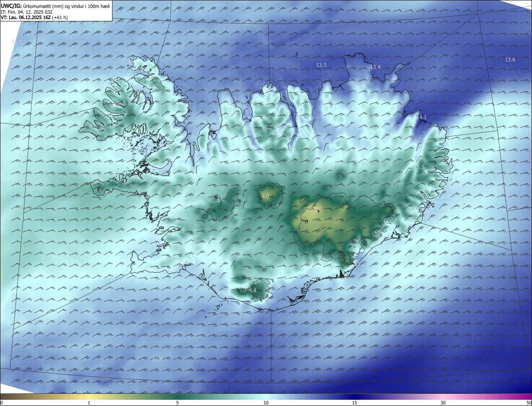Click the 13.6 value label in the northeast sea
Screen dimensions: 532x406
(510, 59)
